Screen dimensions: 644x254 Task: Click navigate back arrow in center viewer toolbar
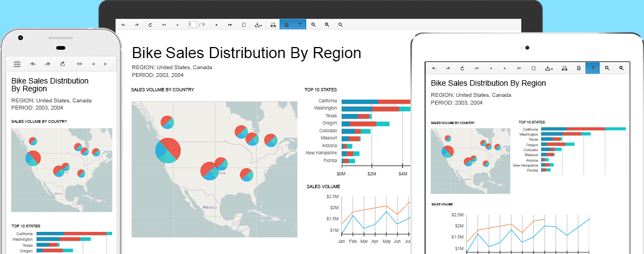click(123, 25)
